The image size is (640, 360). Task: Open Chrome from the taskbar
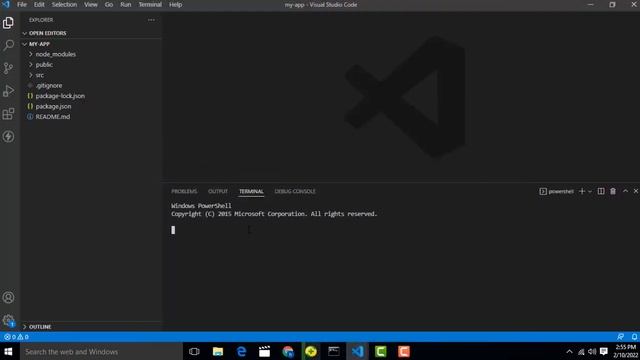coord(288,351)
